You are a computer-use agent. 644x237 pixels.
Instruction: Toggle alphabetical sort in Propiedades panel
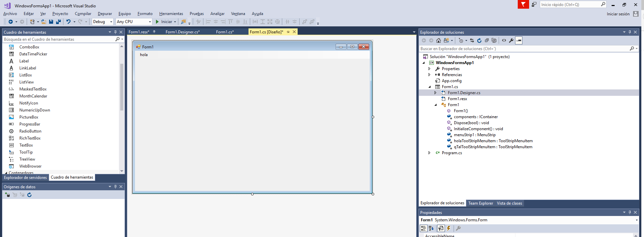tap(431, 228)
